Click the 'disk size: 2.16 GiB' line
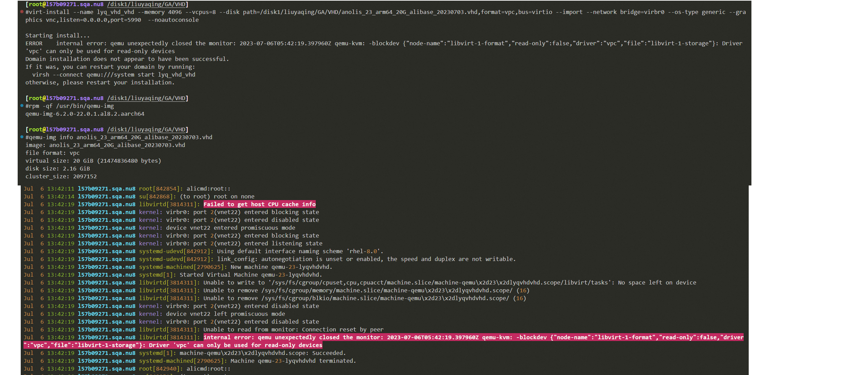 (57, 168)
